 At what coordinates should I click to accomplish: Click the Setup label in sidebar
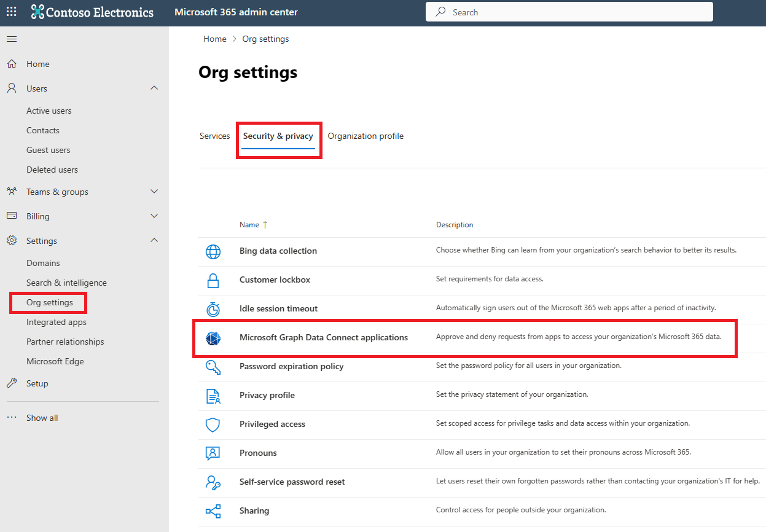(37, 383)
